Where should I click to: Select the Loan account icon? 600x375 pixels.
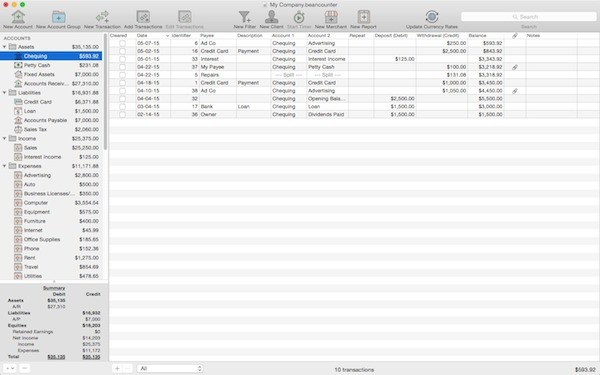coord(18,111)
